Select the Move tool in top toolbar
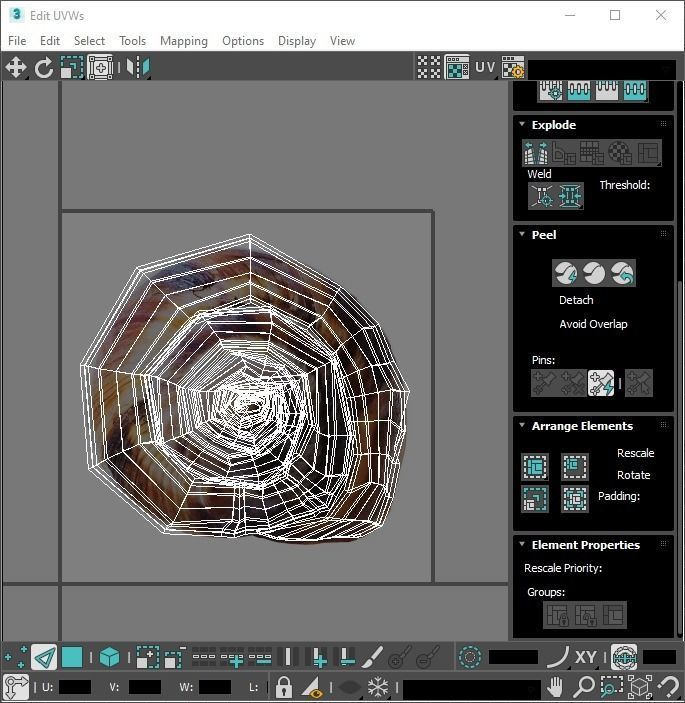Image resolution: width=685 pixels, height=703 pixels. (16, 68)
